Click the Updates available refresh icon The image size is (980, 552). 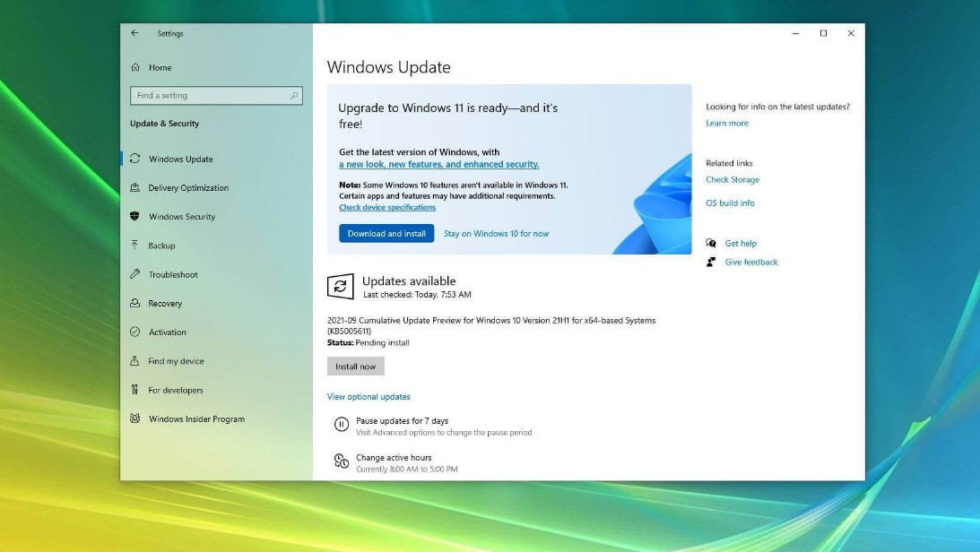340,287
